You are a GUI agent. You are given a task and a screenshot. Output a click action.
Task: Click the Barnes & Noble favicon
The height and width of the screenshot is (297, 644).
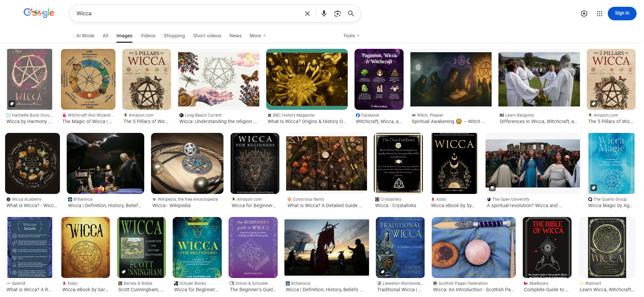coord(120,283)
